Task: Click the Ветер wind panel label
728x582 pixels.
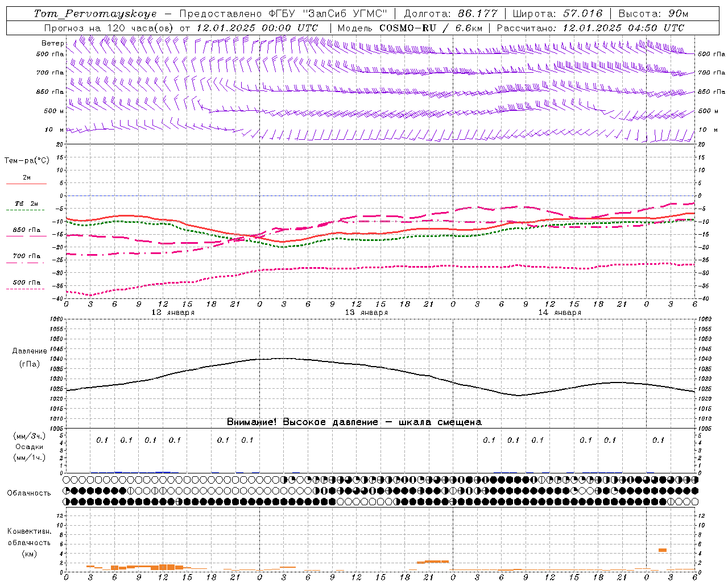Action: tap(52, 43)
